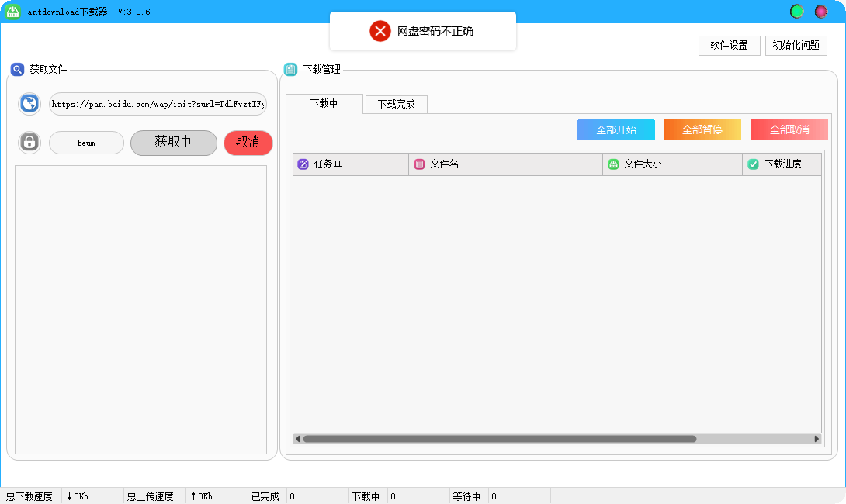Switch to the 下载完成 tab
This screenshot has height=504, width=846.
pos(397,104)
